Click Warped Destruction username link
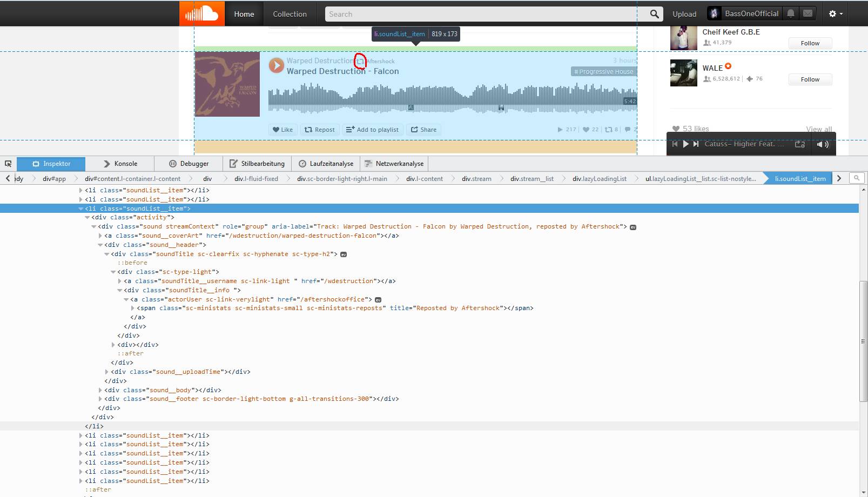This screenshot has width=868, height=497. [x=320, y=61]
